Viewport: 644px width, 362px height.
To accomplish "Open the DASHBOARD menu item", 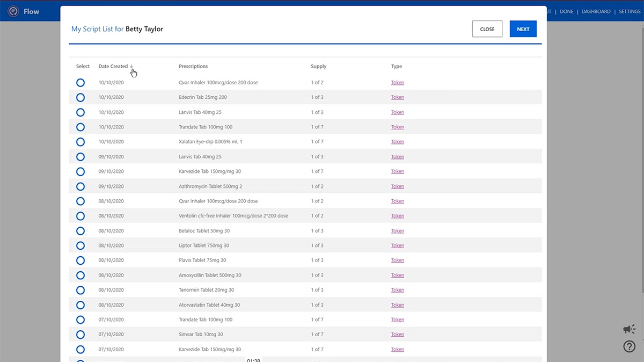I will [x=596, y=12].
